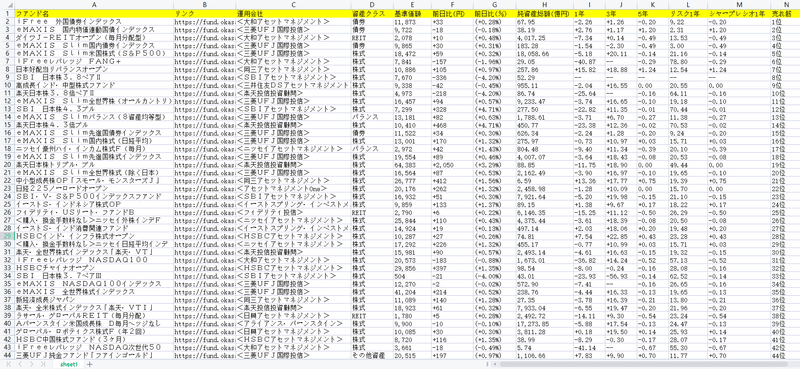
Task: Click the 純資産総額(億円) header cell
Action: pos(543,13)
